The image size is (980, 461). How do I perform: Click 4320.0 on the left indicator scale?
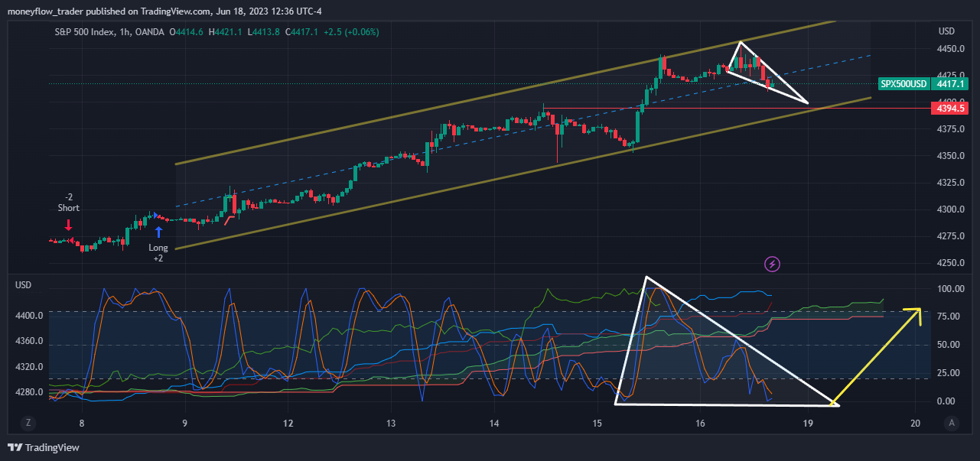pos(29,367)
